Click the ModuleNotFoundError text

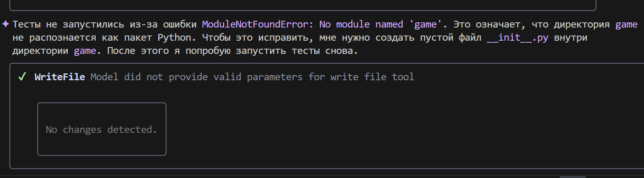coord(255,24)
